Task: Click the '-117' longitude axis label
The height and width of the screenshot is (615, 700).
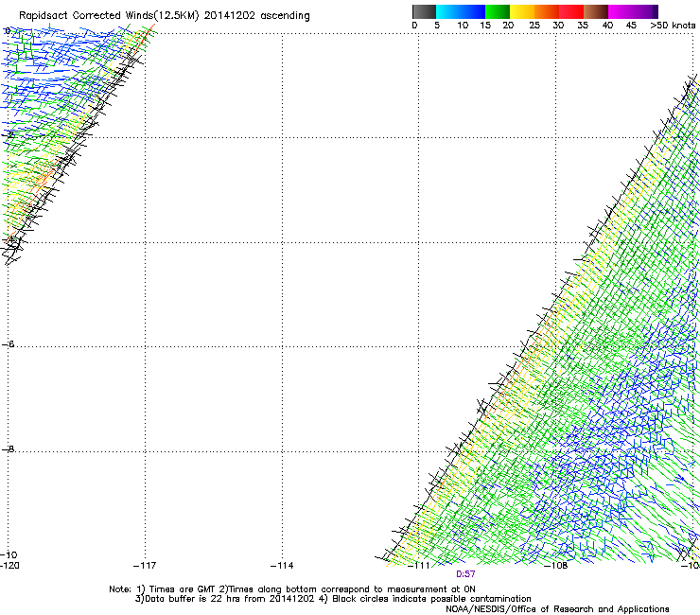Action: (145, 566)
